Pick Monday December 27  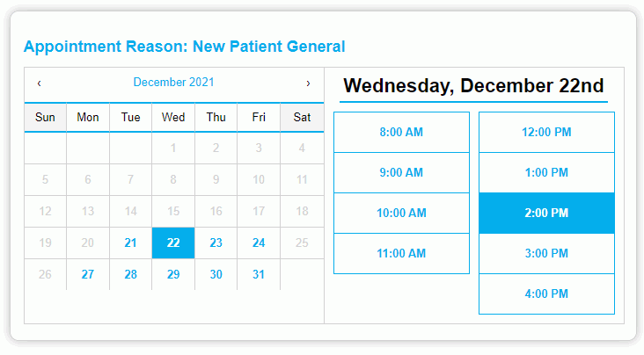(88, 274)
